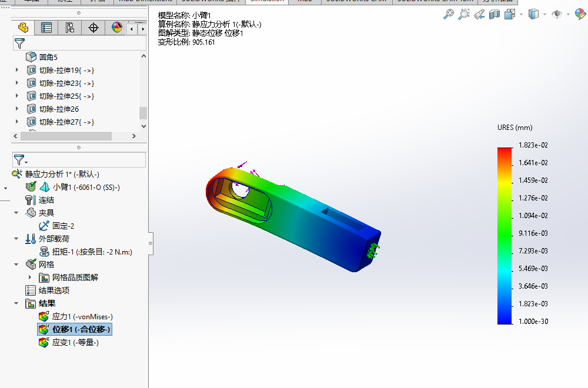This screenshot has height=388, width=588.
Task: Collapse the 夹具 fixtures node
Action: [x=16, y=213]
